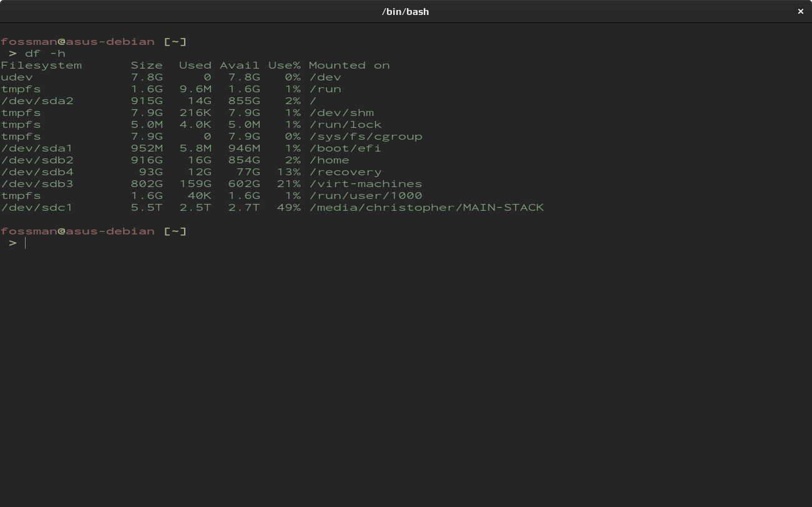Click the Size column header
The width and height of the screenshot is (812, 507).
coord(147,65)
